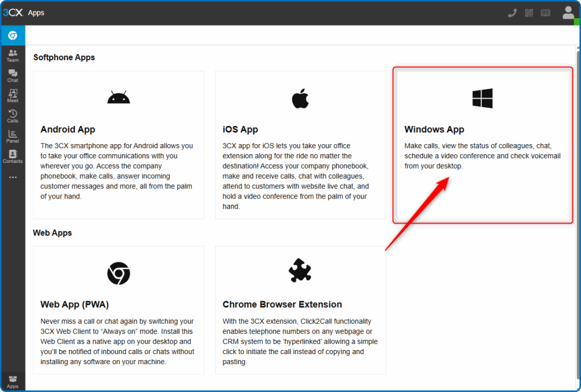Click the Chrome Browser Extension description text
The image size is (581, 392).
point(300,342)
